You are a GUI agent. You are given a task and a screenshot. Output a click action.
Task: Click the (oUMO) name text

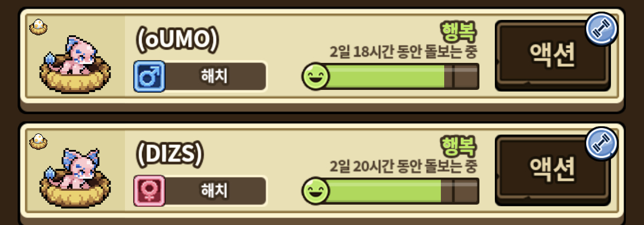(x=177, y=41)
